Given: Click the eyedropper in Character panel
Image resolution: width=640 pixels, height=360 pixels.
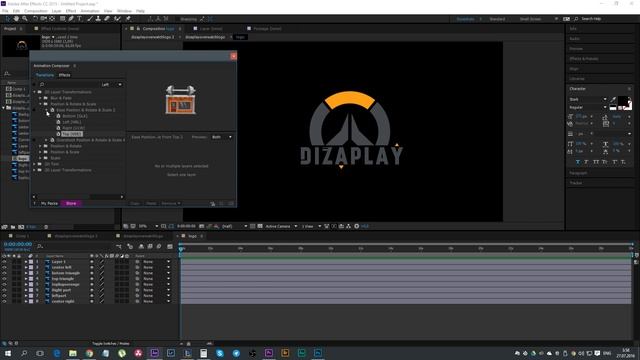Looking at the screenshot, I should [x=613, y=99].
